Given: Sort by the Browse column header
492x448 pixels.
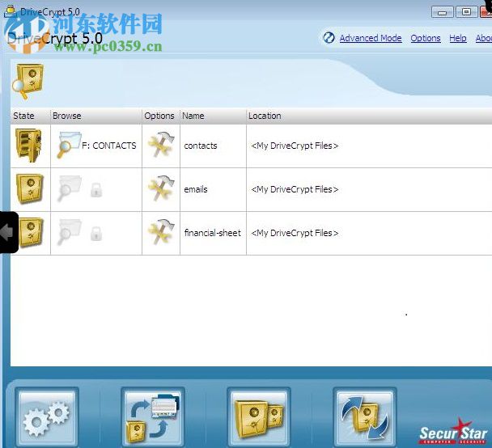Looking at the screenshot, I should [96, 116].
